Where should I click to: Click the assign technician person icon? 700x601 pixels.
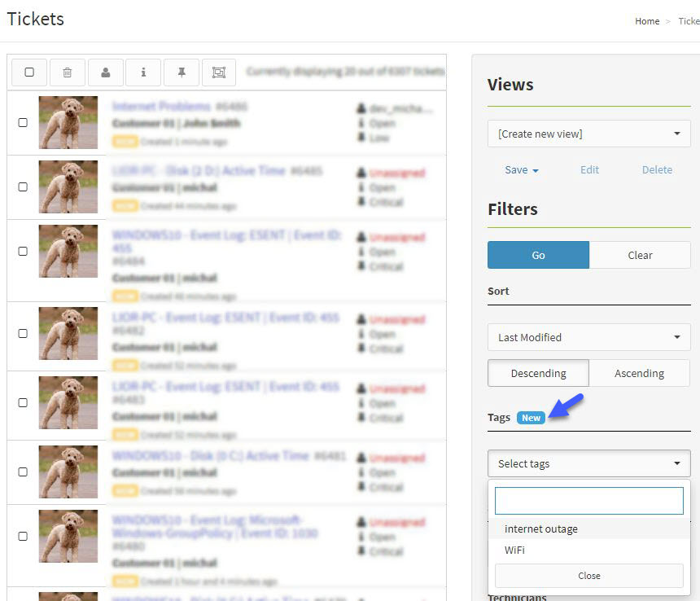[x=106, y=72]
